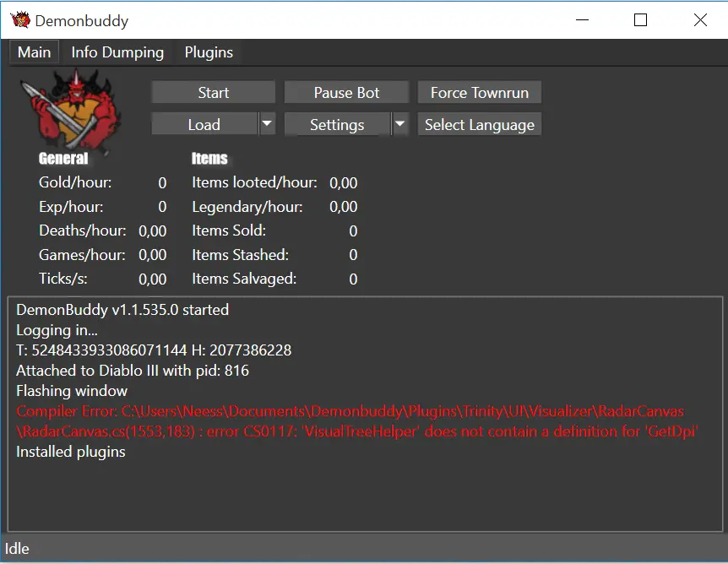Trigger Force Townrun

coord(479,93)
